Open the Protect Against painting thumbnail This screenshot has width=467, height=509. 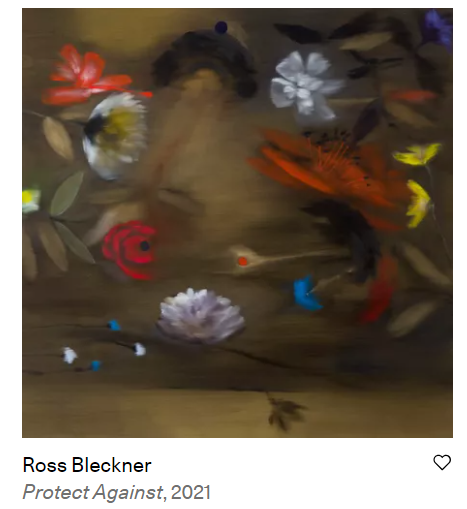click(x=237, y=223)
